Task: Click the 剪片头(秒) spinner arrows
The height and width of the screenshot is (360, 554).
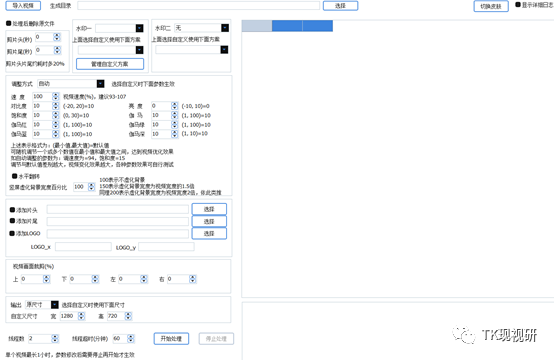Action: [57, 37]
